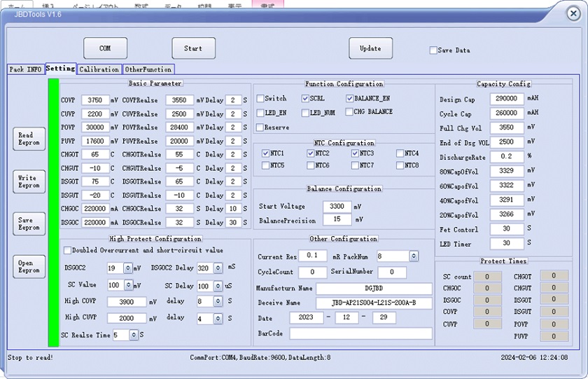Click the Cycle Cap field

[x=507, y=113]
